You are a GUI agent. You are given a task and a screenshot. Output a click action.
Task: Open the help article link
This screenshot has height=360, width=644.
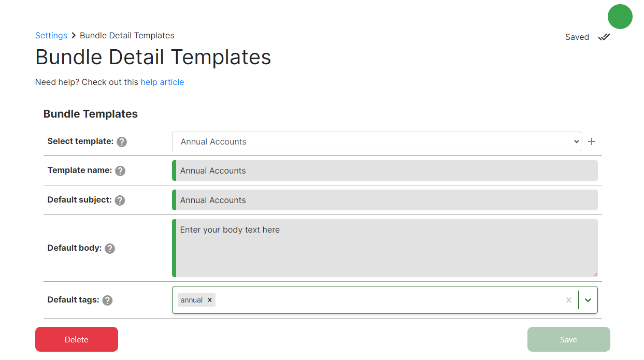pyautogui.click(x=162, y=82)
